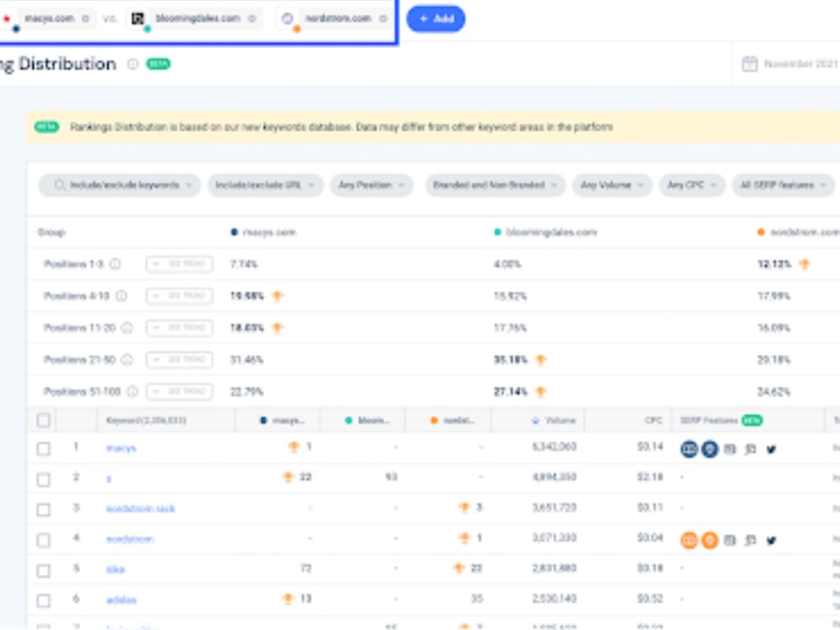The width and height of the screenshot is (840, 630).
Task: Click the macys.com competitor chip
Action: coord(47,18)
